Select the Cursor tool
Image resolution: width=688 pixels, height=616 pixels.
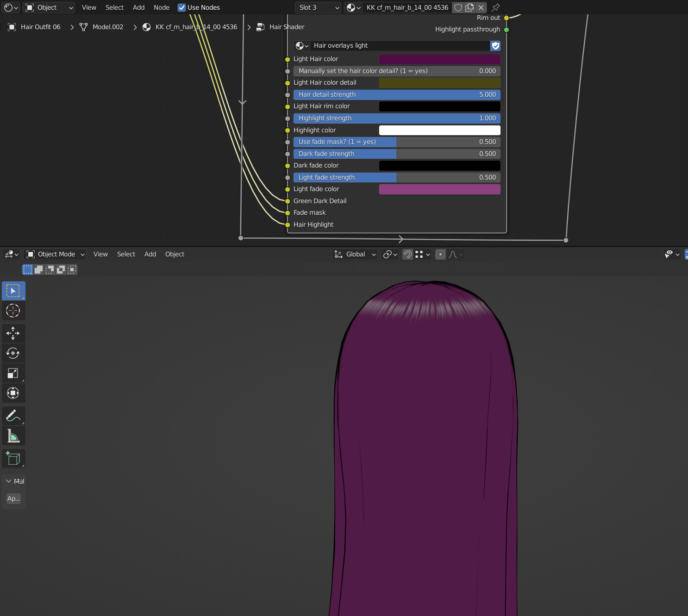pyautogui.click(x=13, y=311)
